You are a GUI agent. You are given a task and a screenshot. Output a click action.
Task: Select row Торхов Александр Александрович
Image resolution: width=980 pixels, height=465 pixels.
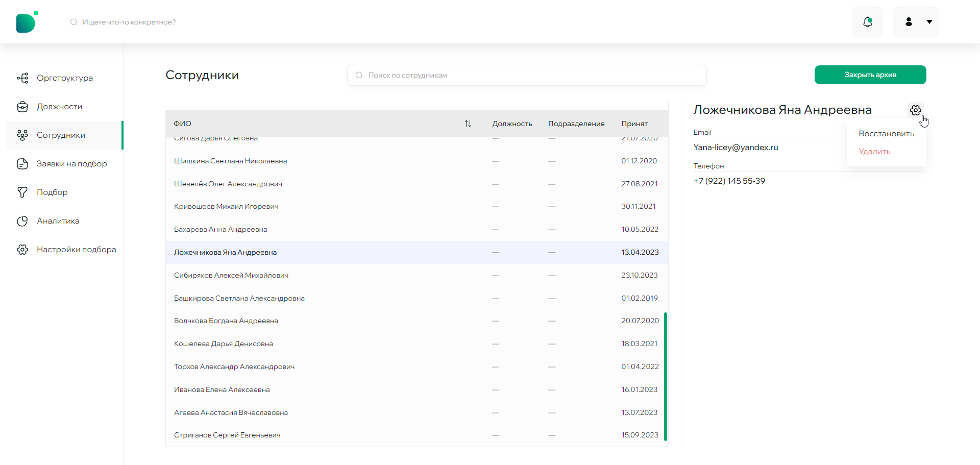pos(416,366)
